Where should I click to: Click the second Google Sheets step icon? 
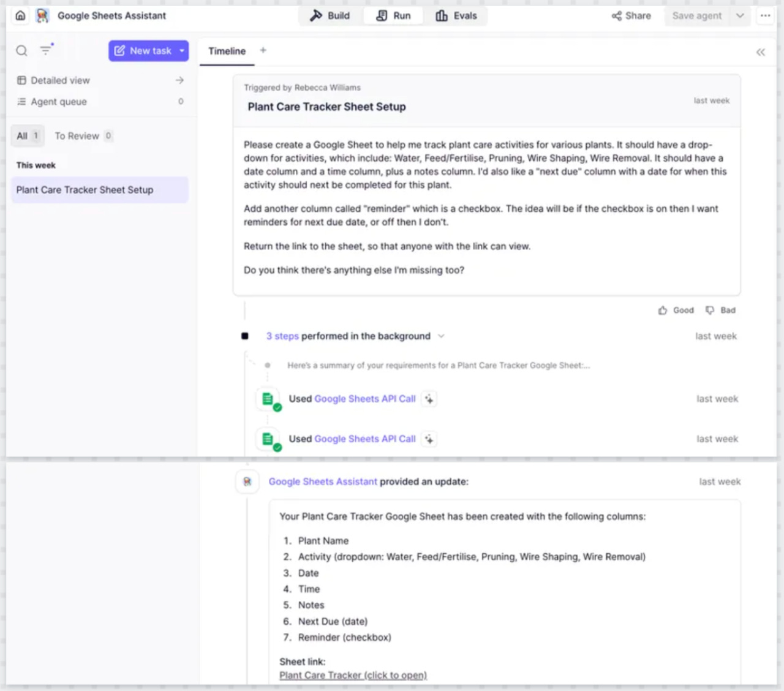click(x=268, y=439)
